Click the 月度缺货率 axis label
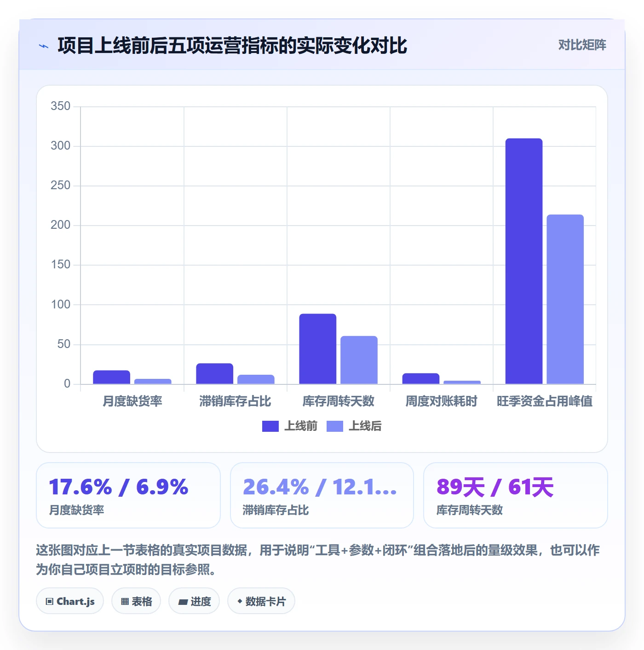This screenshot has height=650, width=644. [132, 401]
